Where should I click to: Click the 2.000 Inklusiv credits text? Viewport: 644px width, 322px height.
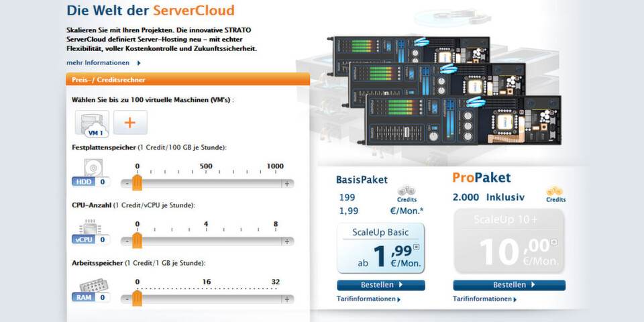click(488, 197)
